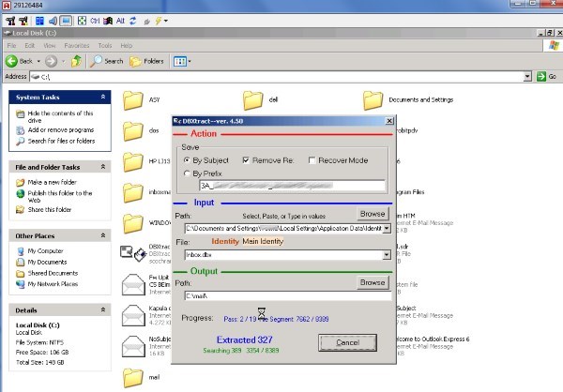The height and width of the screenshot is (392, 563).
Task: Click the first connect icon in remote toolbar
Action: tap(10, 21)
